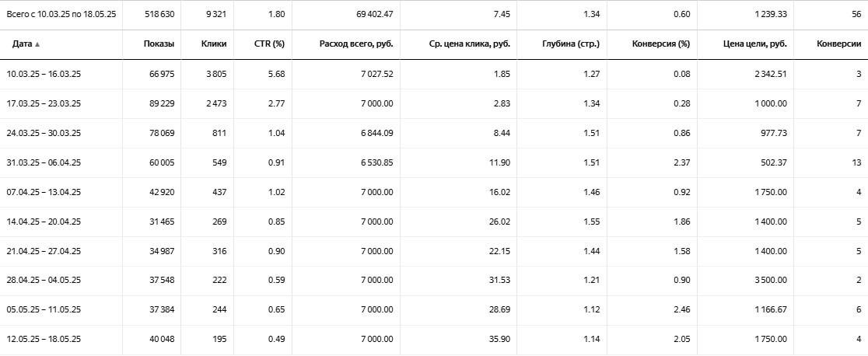
Task: Sort the table by Показы column
Action: [x=159, y=44]
